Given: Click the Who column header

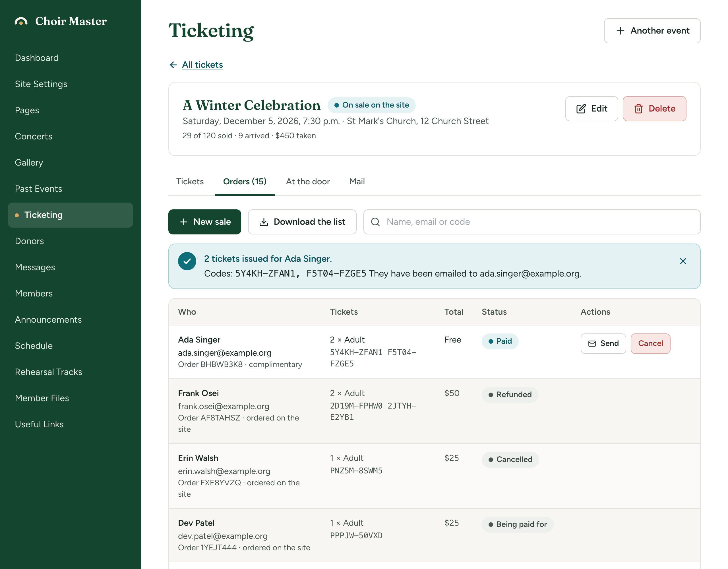Looking at the screenshot, I should [x=187, y=312].
